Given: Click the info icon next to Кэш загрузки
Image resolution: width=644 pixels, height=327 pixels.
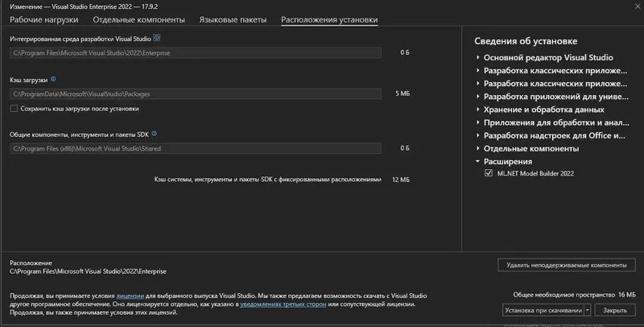Looking at the screenshot, I should 53,79.
